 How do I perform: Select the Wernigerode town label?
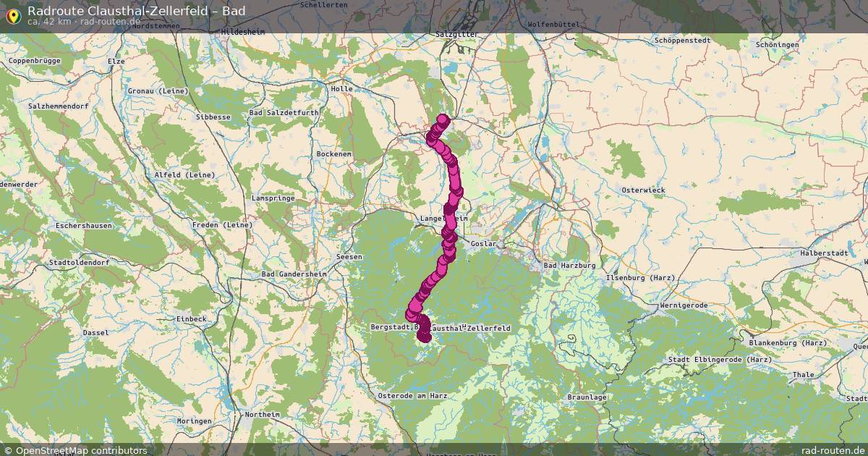684,305
